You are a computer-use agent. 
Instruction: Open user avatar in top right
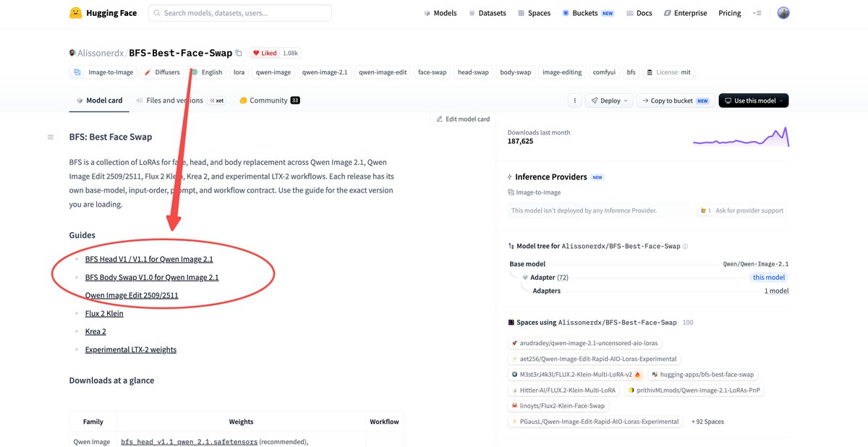(x=783, y=13)
